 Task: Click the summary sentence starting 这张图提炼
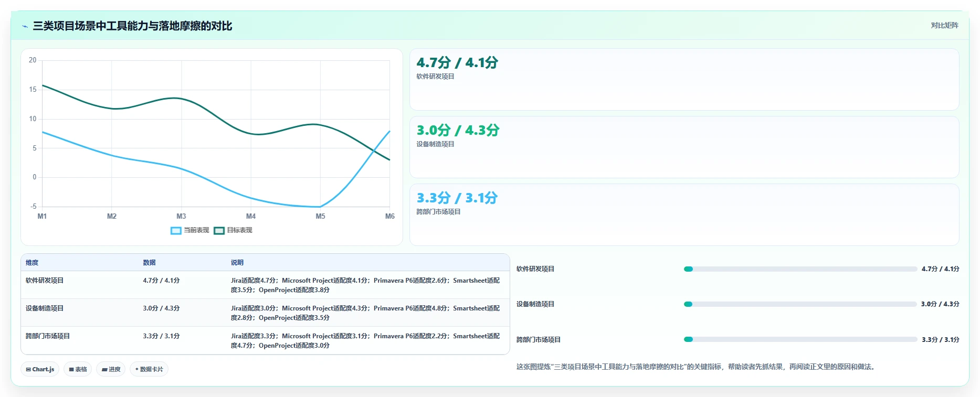click(x=697, y=367)
